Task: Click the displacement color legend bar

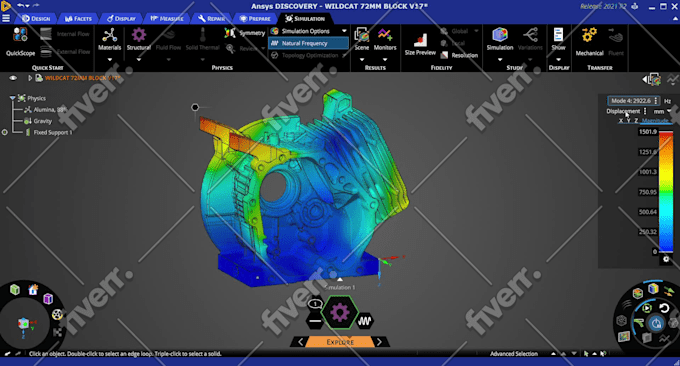Action: pyautogui.click(x=666, y=192)
